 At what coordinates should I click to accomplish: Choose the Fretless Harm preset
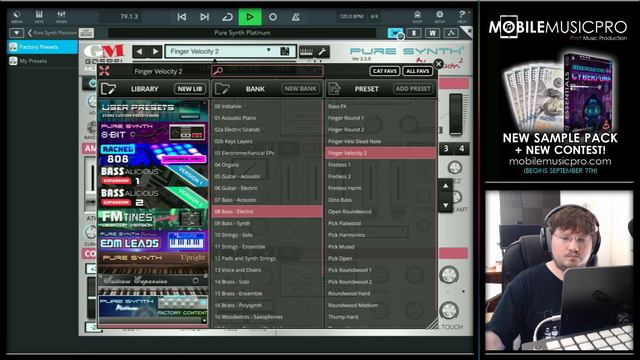point(380,188)
